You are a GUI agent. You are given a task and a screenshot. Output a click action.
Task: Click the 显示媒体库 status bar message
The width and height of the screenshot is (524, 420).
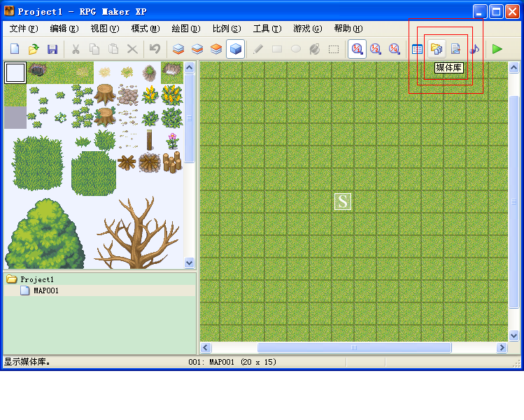(x=27, y=362)
